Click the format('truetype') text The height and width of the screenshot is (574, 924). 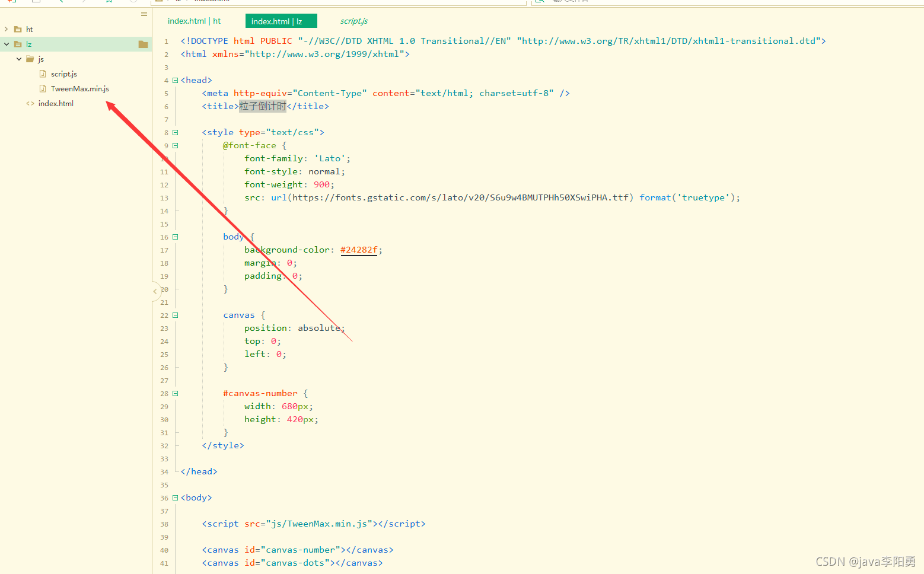tap(687, 197)
